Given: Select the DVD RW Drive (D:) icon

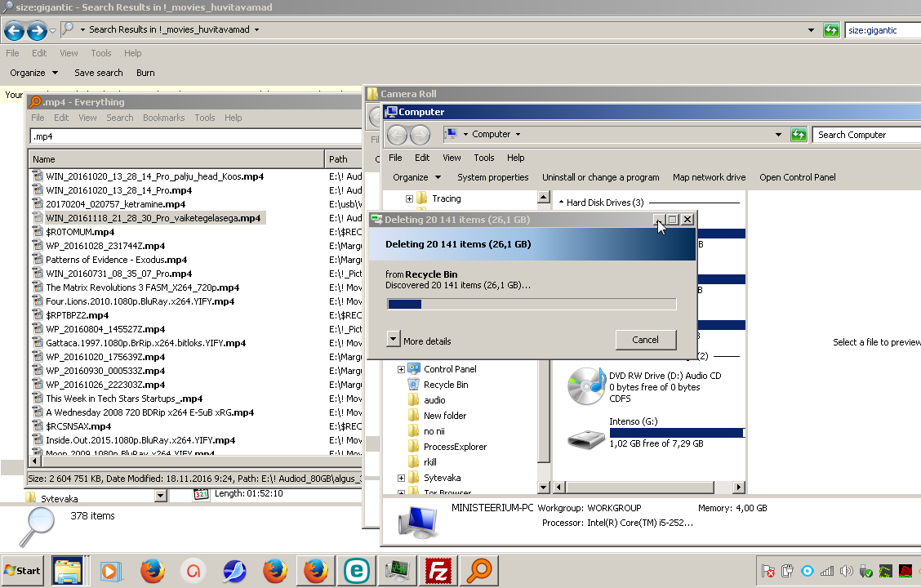Looking at the screenshot, I should coord(585,386).
